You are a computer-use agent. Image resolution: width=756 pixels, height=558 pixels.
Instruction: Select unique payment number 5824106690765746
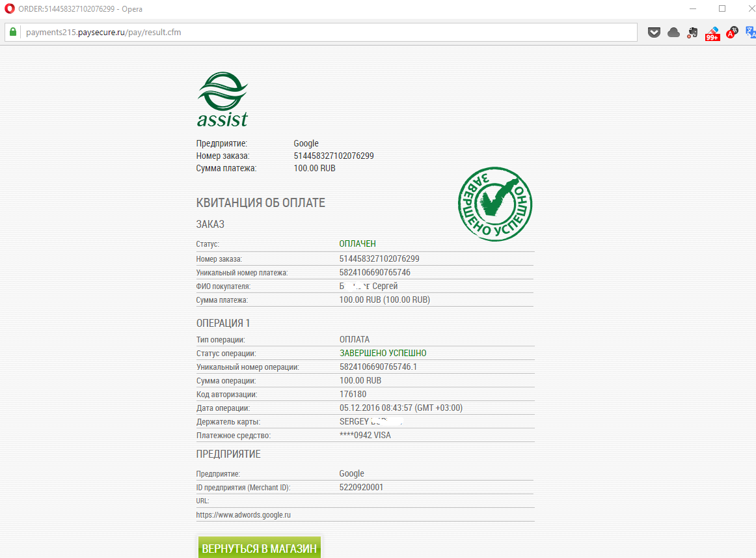(x=375, y=272)
